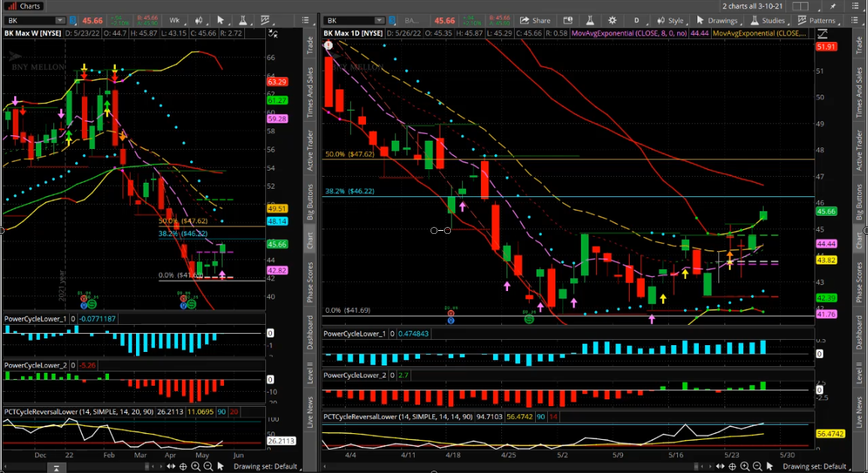This screenshot has width=868, height=473.
Task: Click right chart symbol link icon
Action: [x=392, y=20]
